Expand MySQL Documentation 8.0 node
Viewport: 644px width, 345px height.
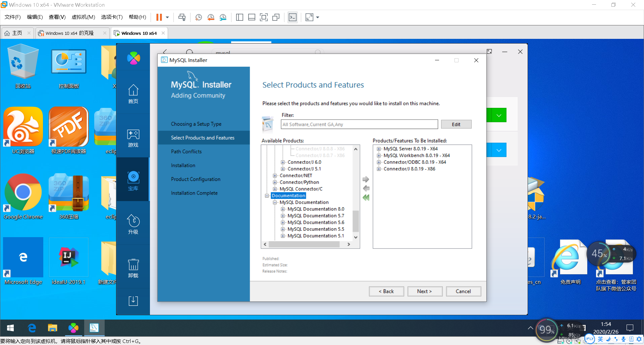click(283, 209)
